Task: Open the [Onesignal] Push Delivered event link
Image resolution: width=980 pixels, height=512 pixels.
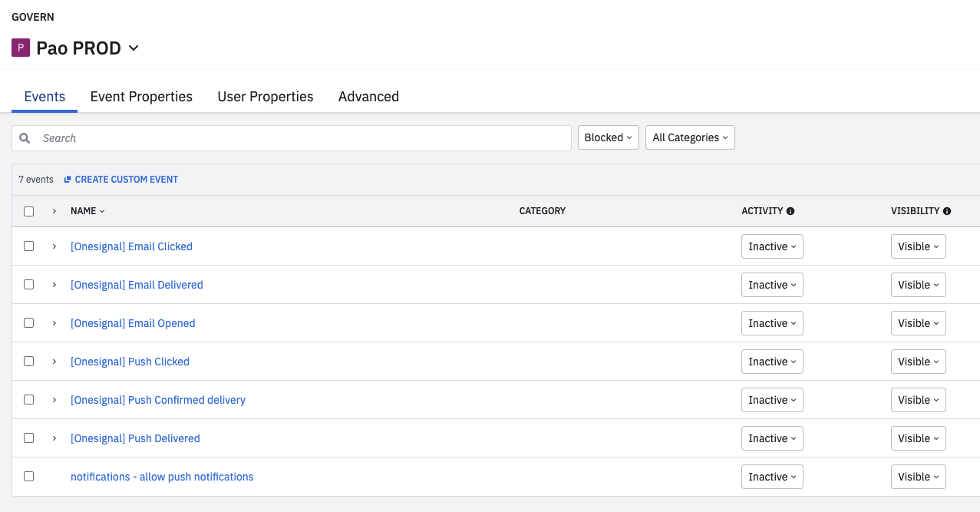Action: coord(135,438)
